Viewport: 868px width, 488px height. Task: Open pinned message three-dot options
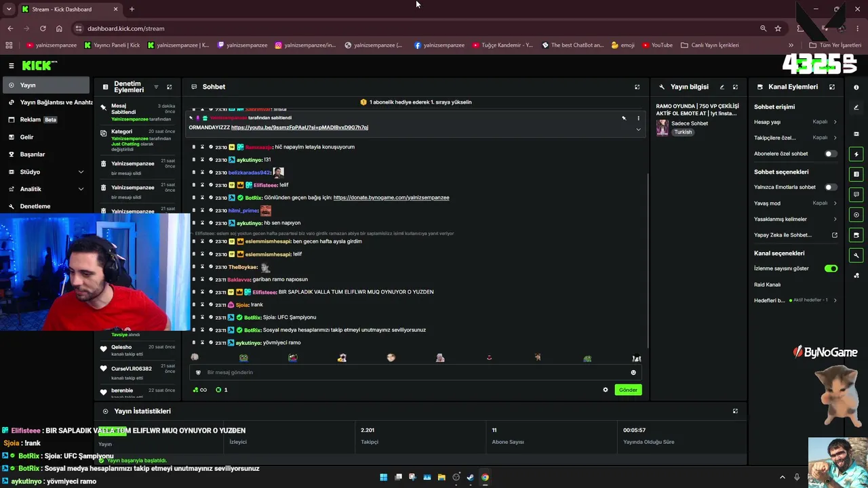[638, 119]
